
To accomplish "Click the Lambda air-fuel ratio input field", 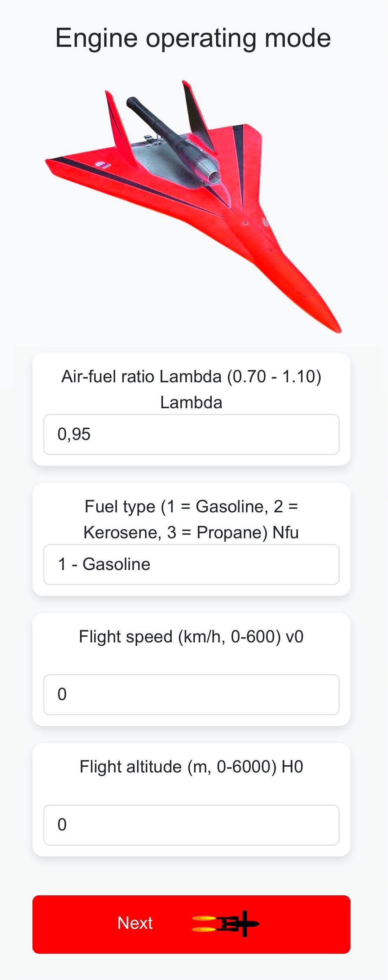I will pyautogui.click(x=191, y=435).
